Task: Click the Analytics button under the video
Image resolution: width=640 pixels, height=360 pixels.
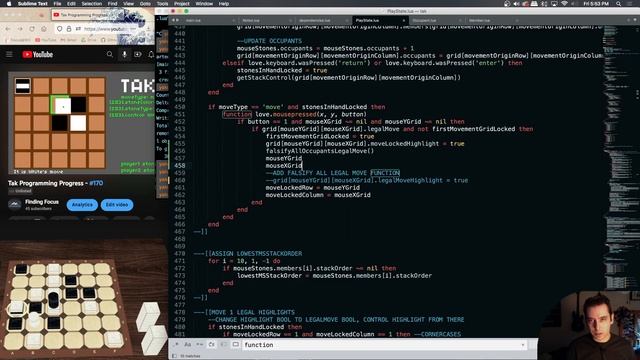Action: pos(82,205)
